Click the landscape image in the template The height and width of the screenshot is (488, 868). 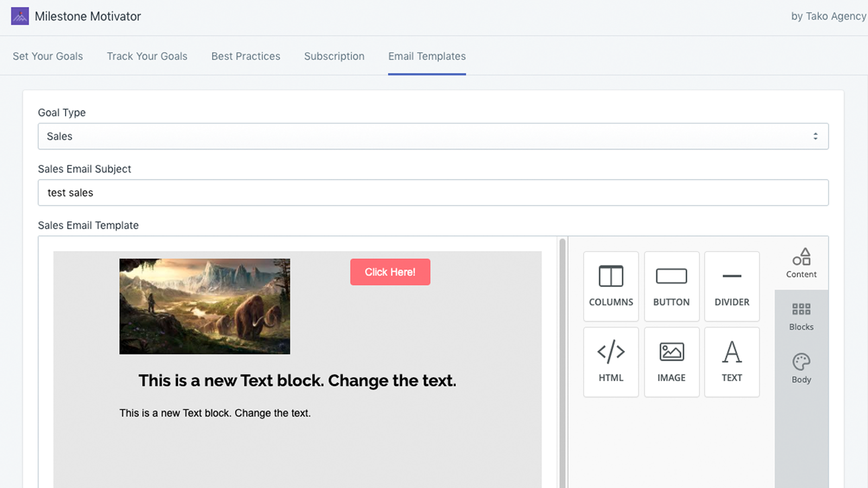[204, 306]
